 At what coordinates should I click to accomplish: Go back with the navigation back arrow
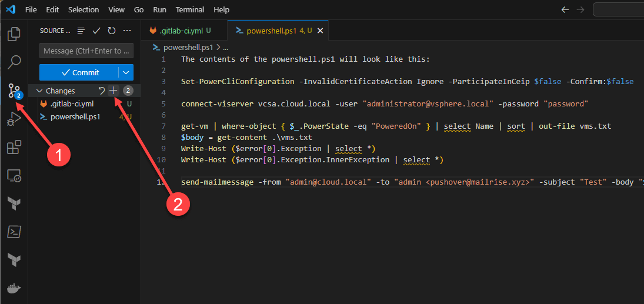[565, 9]
